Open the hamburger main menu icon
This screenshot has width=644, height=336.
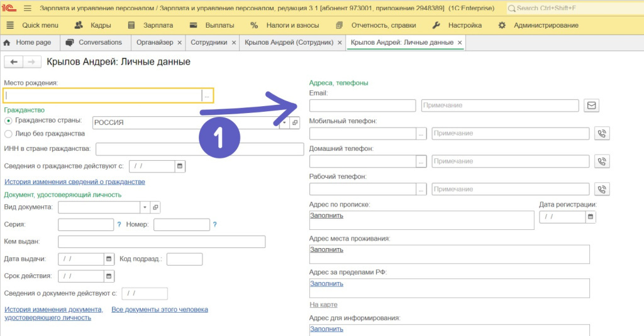(x=28, y=9)
